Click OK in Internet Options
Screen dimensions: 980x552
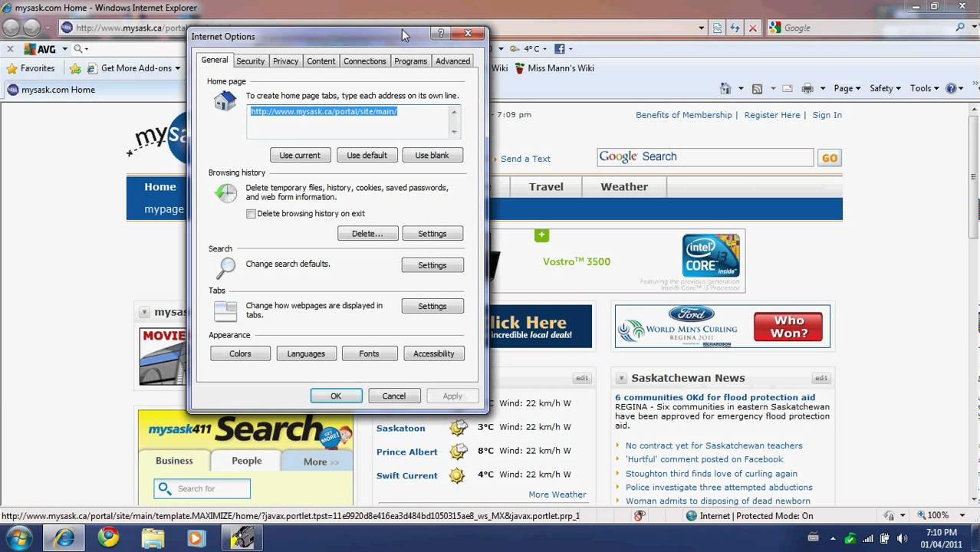336,396
